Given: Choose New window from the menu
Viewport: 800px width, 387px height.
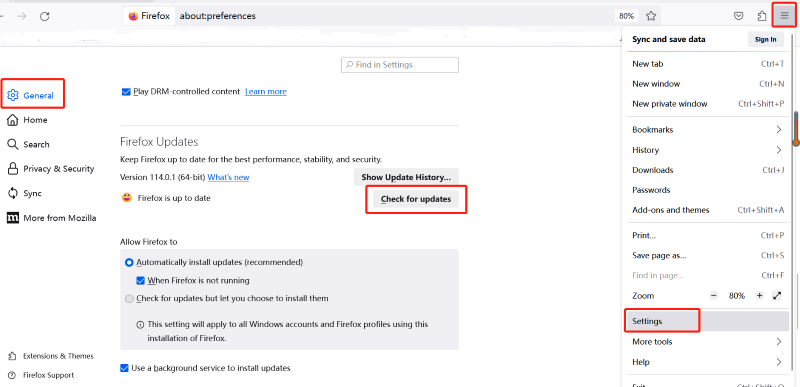Looking at the screenshot, I should click(x=707, y=84).
